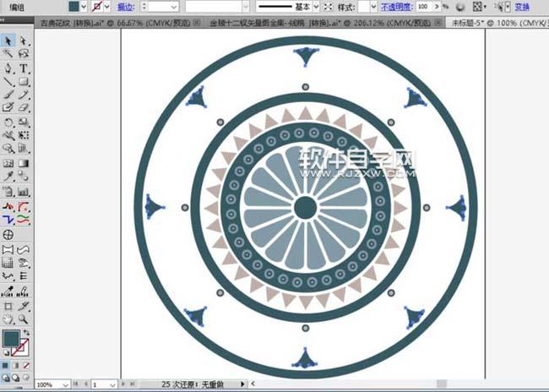Select the Column Graph tool

click(24, 192)
